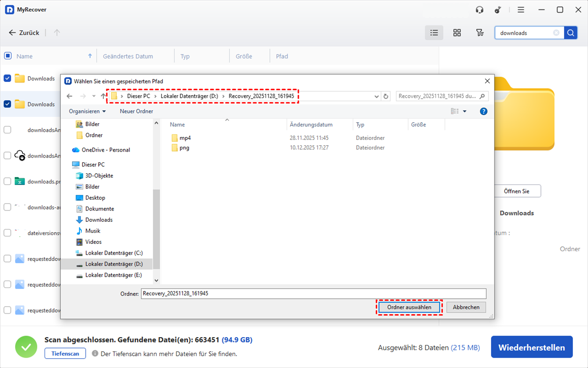Click the Ordner name input field
The image size is (588, 368).
tap(314, 293)
